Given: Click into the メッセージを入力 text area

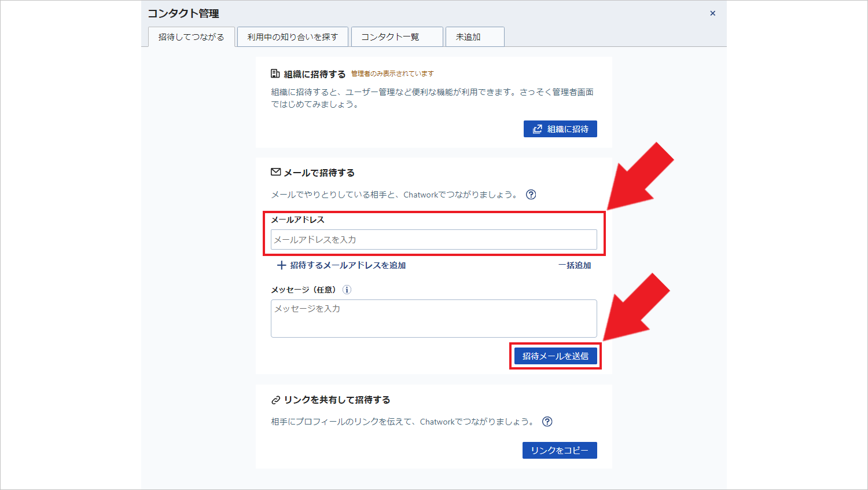Looking at the screenshot, I should coord(433,319).
